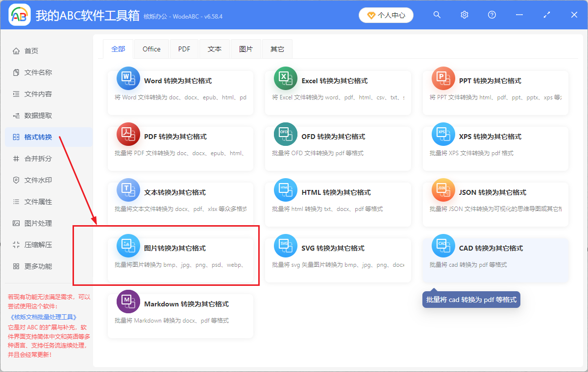Click the help question mark icon
The image size is (588, 372).
pos(492,15)
